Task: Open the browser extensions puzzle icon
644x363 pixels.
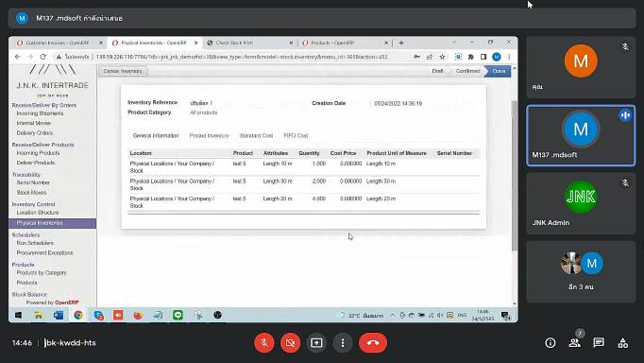Action: (x=470, y=57)
